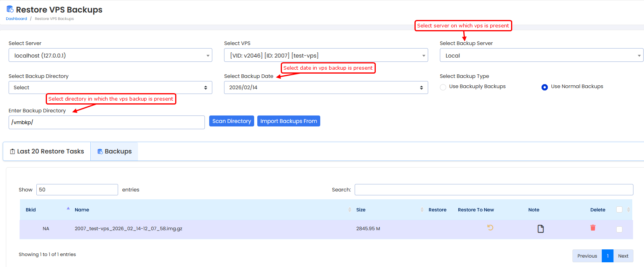
Task: Open the Select Backup Date dropdown
Action: coord(326,87)
